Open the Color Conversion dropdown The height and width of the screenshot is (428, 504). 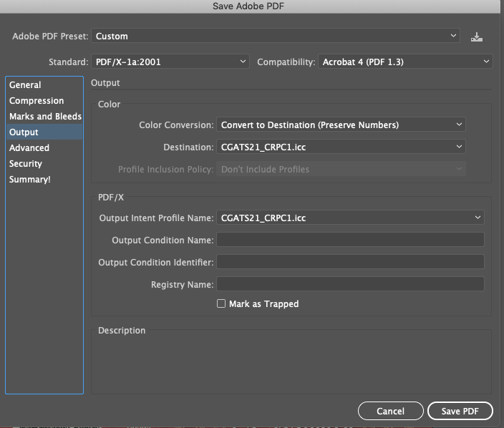(341, 125)
